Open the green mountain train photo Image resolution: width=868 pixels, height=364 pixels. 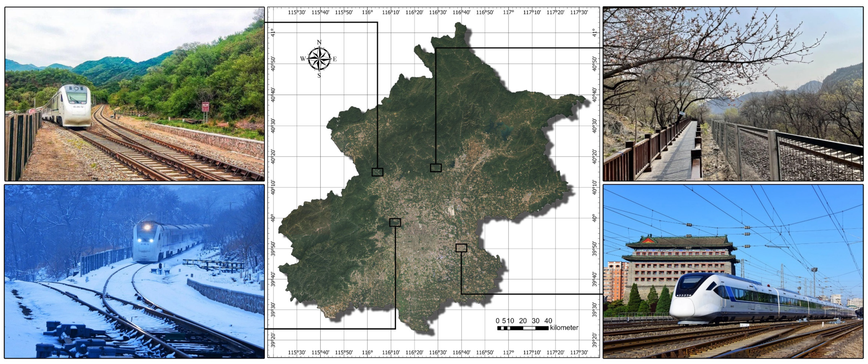point(134,94)
